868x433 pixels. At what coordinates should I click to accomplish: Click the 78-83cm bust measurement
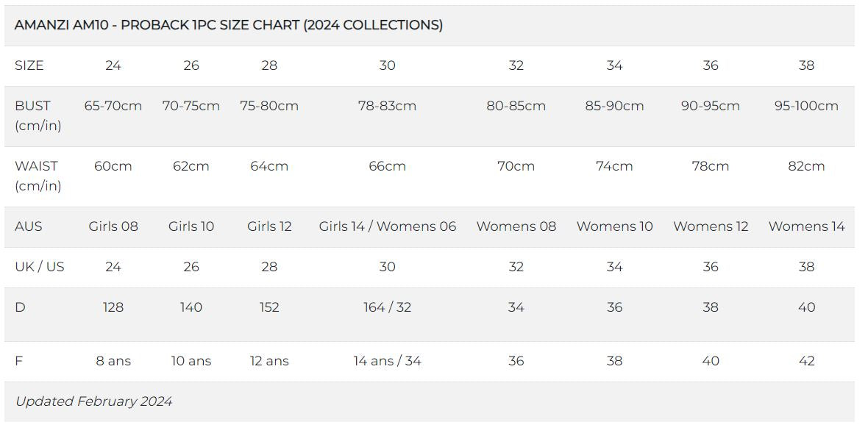tap(387, 106)
